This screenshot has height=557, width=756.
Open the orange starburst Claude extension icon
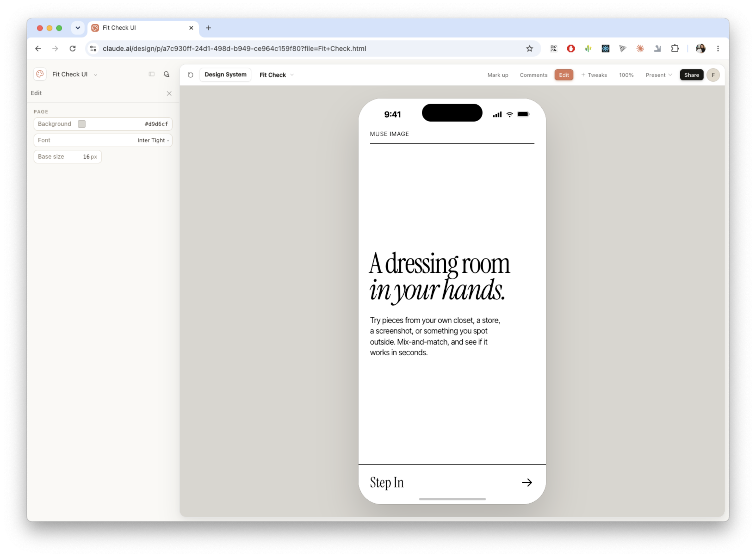tap(640, 49)
